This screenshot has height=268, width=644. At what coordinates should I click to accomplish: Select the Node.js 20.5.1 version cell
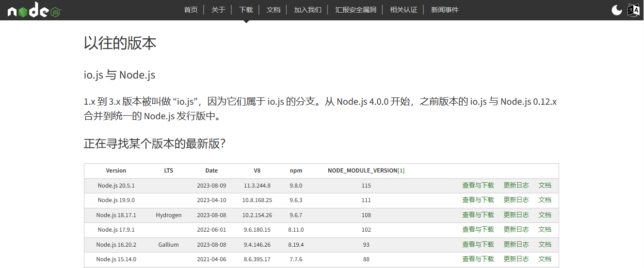pos(116,186)
